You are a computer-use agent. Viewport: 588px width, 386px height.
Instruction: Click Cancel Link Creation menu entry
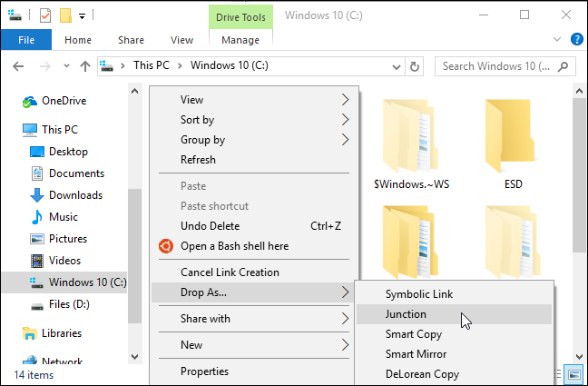pyautogui.click(x=230, y=272)
